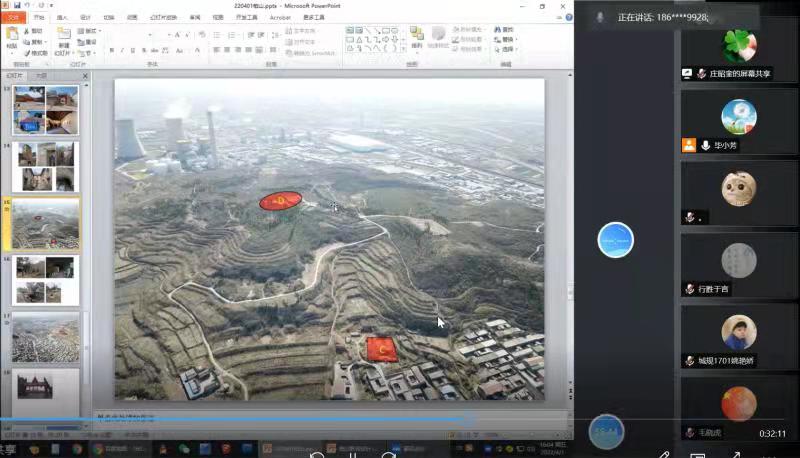Click the Save icon in the quick access toolbar
Screen dimensions: 800x458
point(17,6)
